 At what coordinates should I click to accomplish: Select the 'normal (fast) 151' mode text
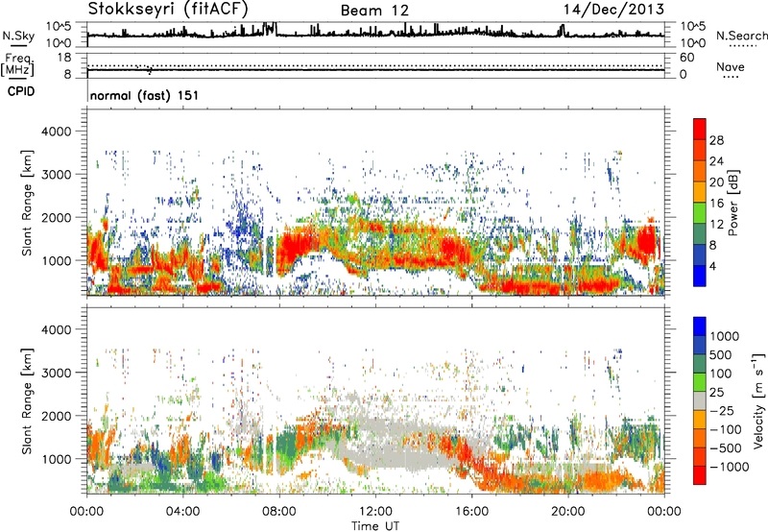click(x=145, y=95)
